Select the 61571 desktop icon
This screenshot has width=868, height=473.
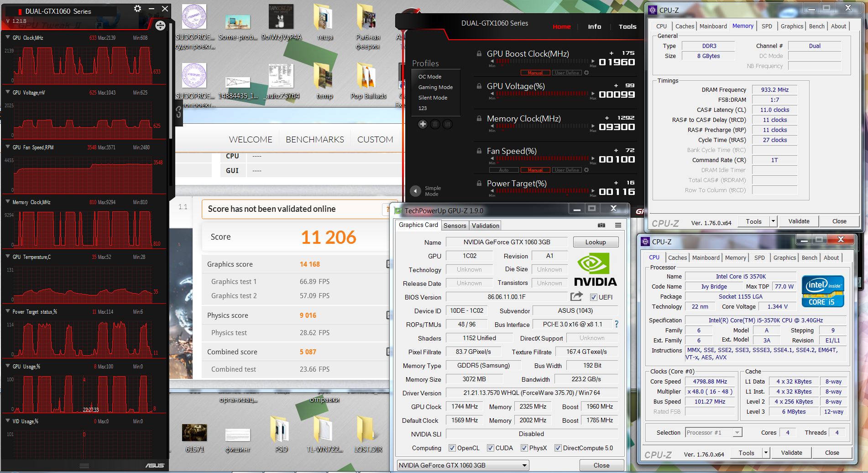coord(194,437)
